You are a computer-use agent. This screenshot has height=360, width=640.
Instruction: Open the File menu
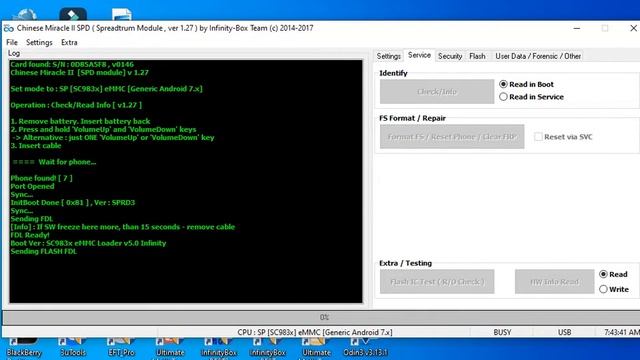point(12,42)
